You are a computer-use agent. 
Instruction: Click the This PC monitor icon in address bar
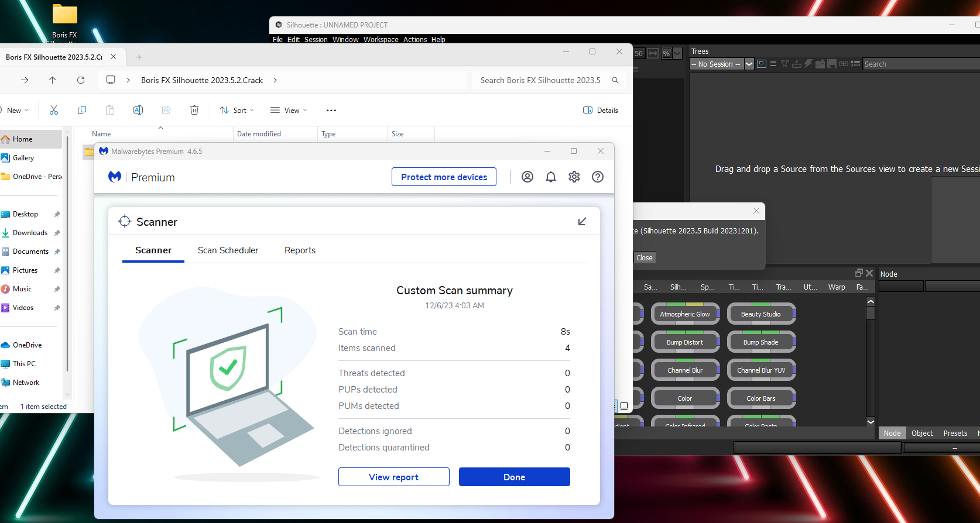point(111,80)
